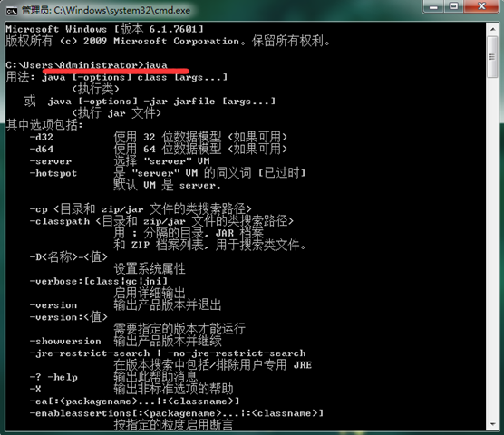The width and height of the screenshot is (504, 435).
Task: Click the -? -help option text
Action: pyautogui.click(x=53, y=377)
